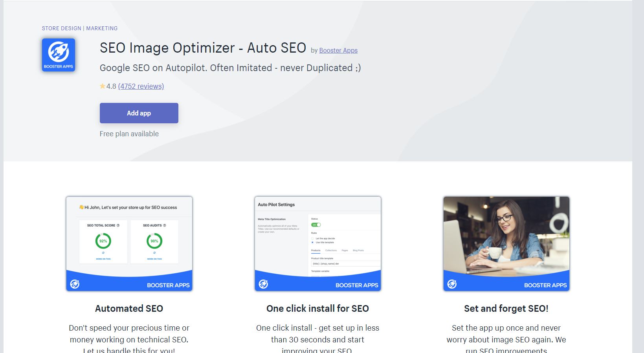Screen dimensions: 644x353
Task: Click the 4.8 rating value
Action: (111, 86)
